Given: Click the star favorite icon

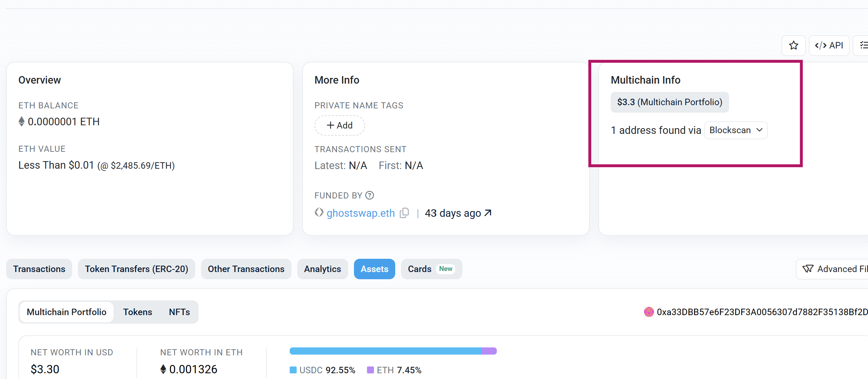Looking at the screenshot, I should coord(793,46).
